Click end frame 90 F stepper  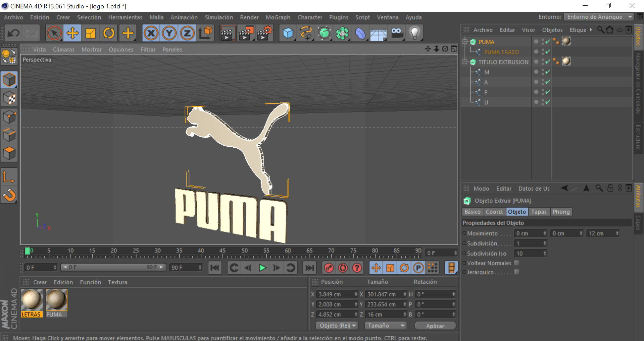click(200, 267)
